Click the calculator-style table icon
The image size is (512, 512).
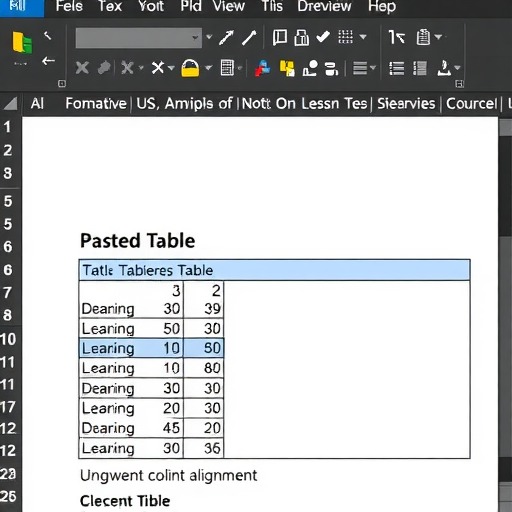pos(227,68)
